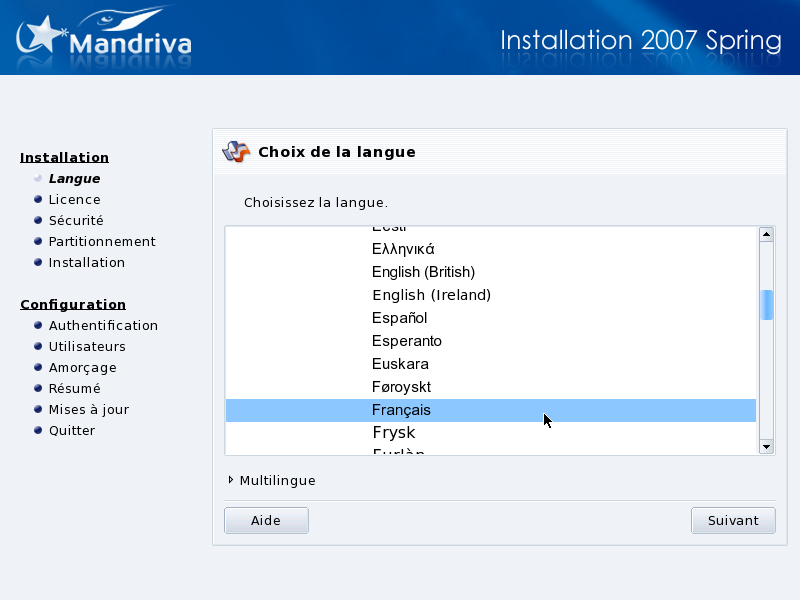This screenshot has width=800, height=600.
Task: Click the Installation section heading
Action: point(64,157)
